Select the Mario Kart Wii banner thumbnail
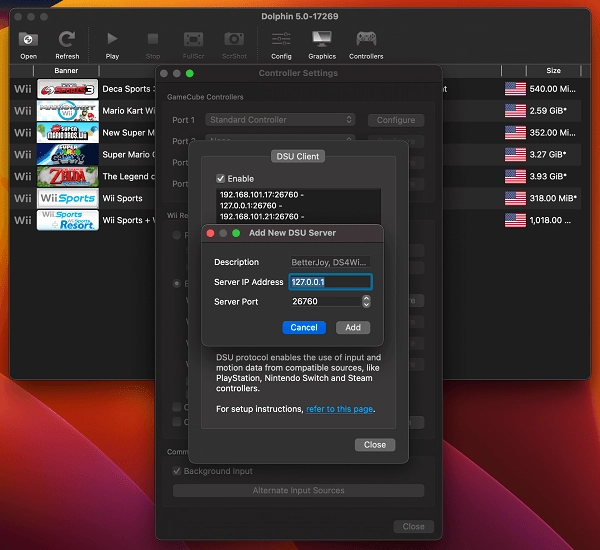 click(x=67, y=110)
